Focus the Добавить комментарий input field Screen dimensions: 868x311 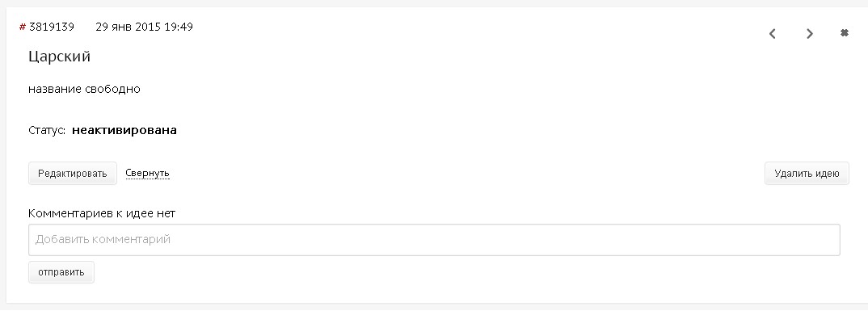tap(434, 240)
